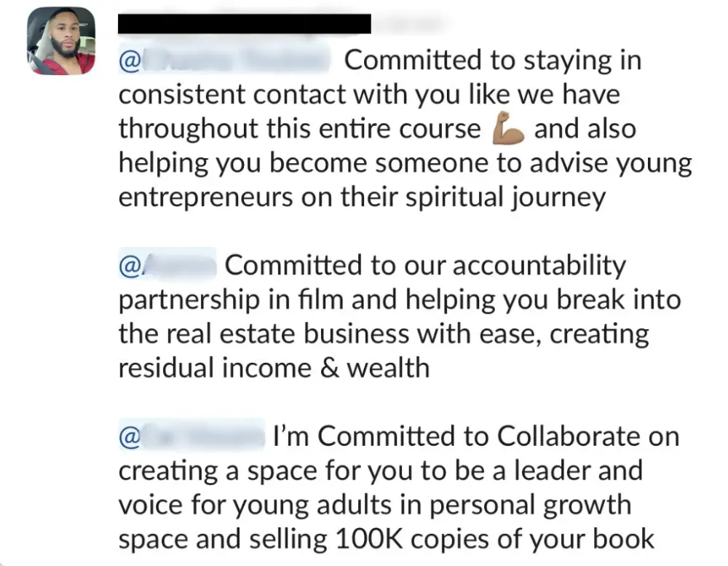Image resolution: width=728 pixels, height=566 pixels.
Task: Click the '@' symbol of the third mention
Action: (x=128, y=437)
